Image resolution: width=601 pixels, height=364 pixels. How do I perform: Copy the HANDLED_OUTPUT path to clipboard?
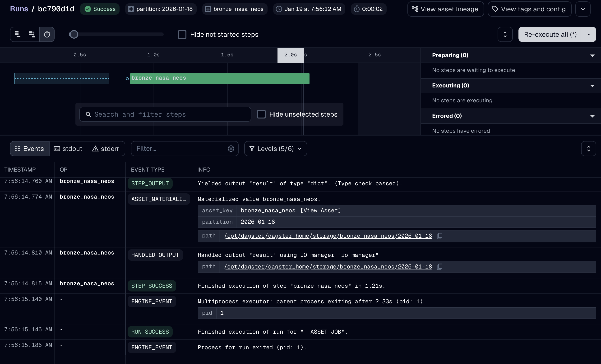[x=439, y=267]
